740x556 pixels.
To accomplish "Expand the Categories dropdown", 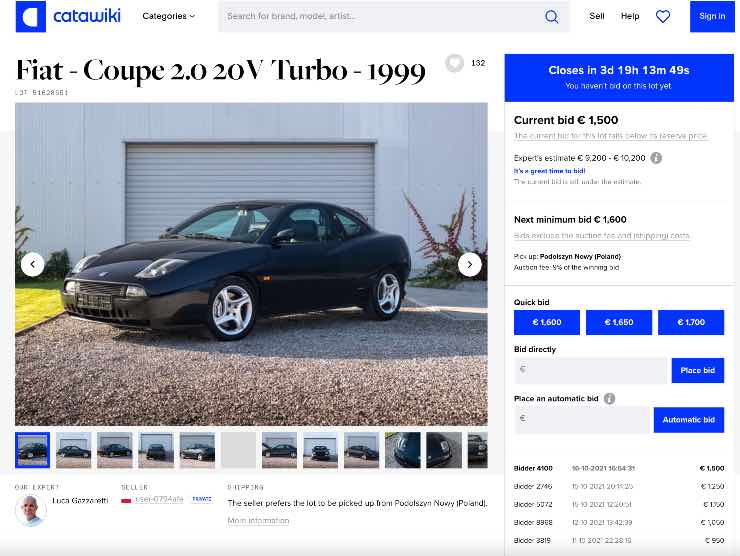I will click(x=168, y=16).
